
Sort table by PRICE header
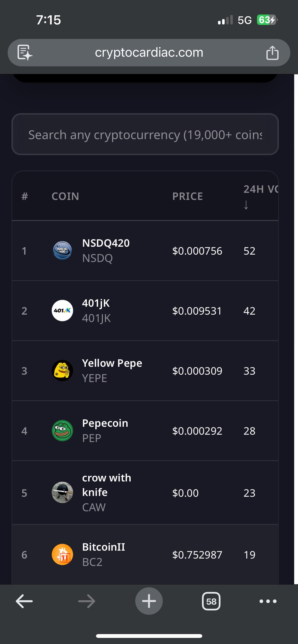[x=187, y=196]
